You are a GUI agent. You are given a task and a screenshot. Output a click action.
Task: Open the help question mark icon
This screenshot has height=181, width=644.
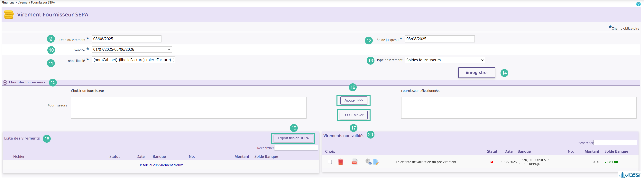pos(638,4)
